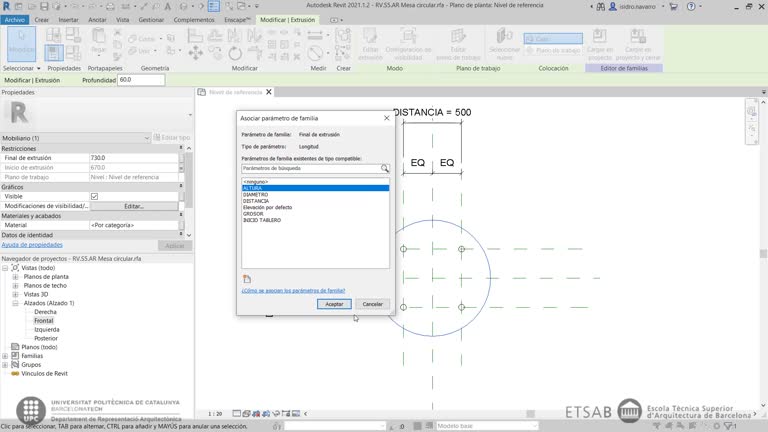768x432 pixels.
Task: Click the Vínculos de Revit icon
Action: click(14, 373)
